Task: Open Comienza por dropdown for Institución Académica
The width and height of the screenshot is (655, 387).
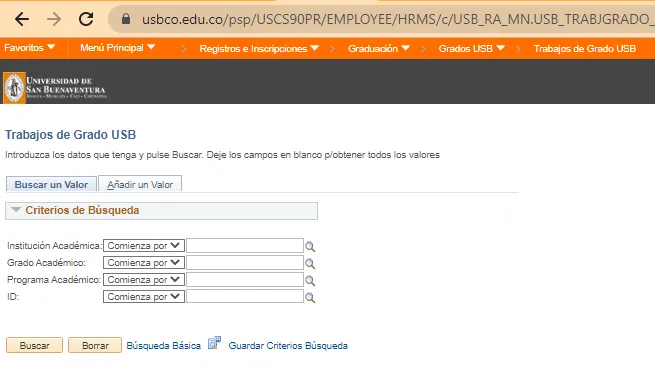Action: point(144,246)
